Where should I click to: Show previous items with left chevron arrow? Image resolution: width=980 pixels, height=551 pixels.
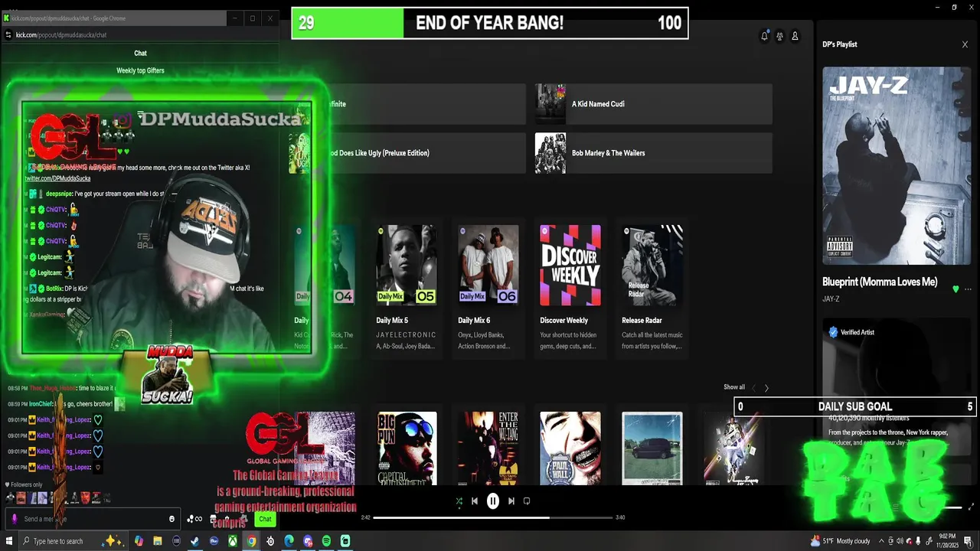pyautogui.click(x=753, y=388)
